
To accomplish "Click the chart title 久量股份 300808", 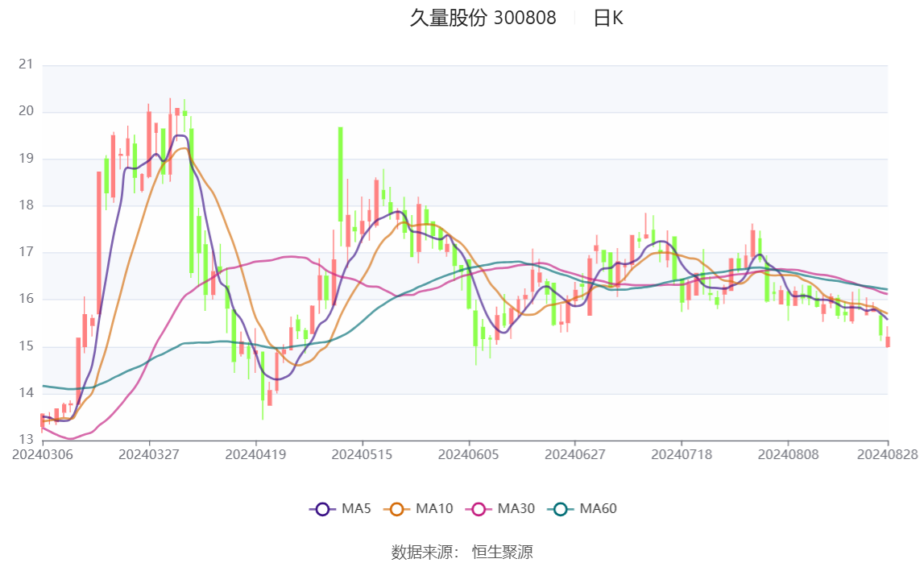I will point(483,19).
